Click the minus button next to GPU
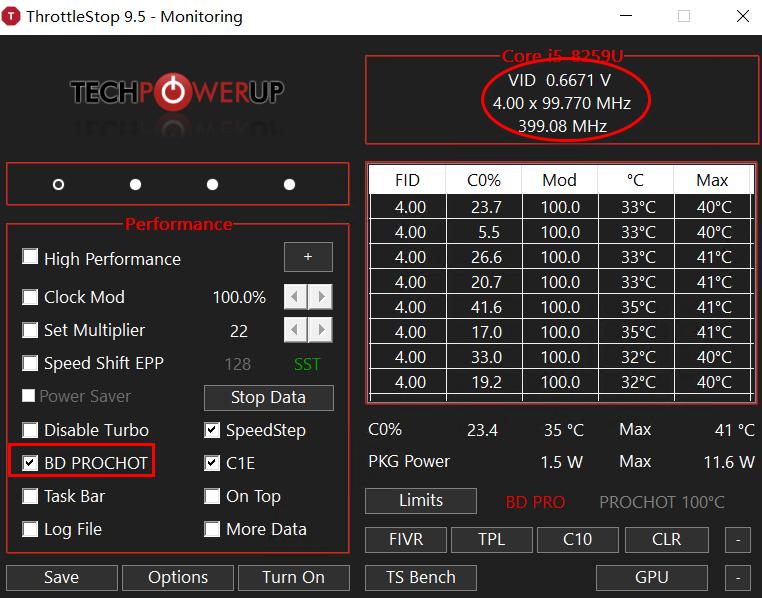Screen dimensions: 762x598 (738, 577)
